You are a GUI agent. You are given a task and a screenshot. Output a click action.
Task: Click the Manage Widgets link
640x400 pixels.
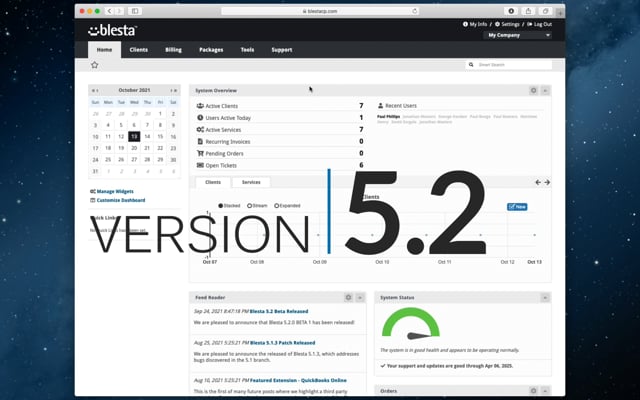(112, 191)
